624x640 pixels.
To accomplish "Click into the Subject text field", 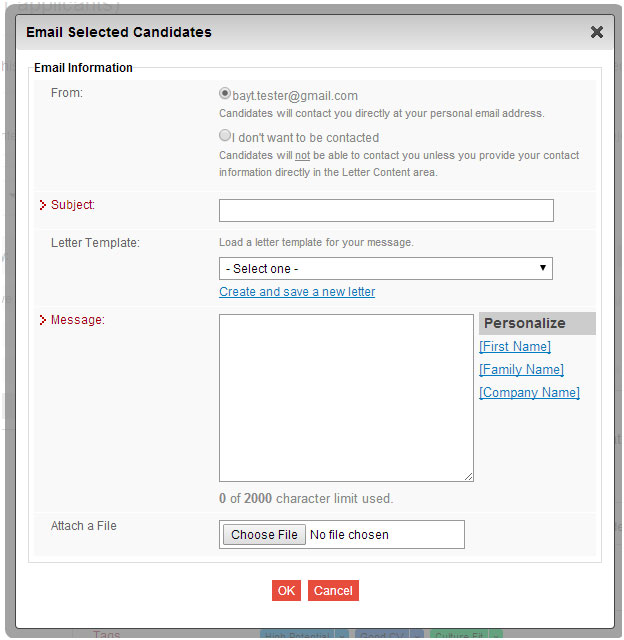I will tap(386, 210).
